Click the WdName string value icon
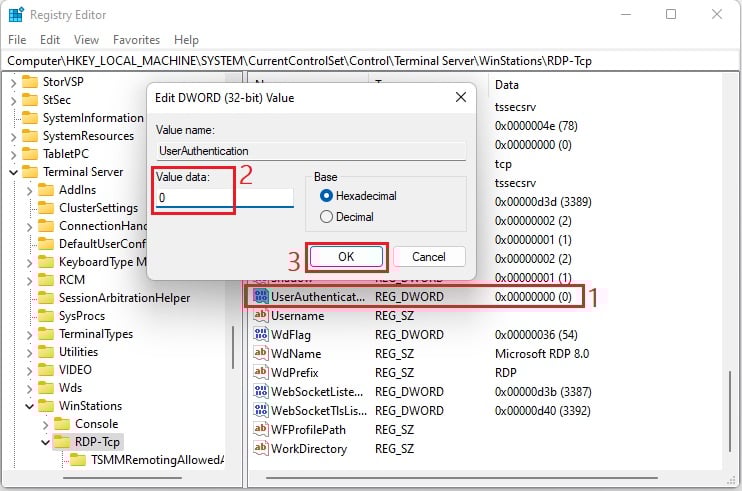This screenshot has width=742, height=491. (x=260, y=353)
